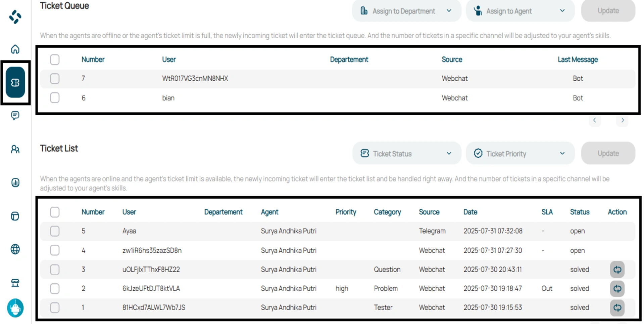The image size is (644, 324).
Task: Click the Tester category cell
Action: pos(383,308)
